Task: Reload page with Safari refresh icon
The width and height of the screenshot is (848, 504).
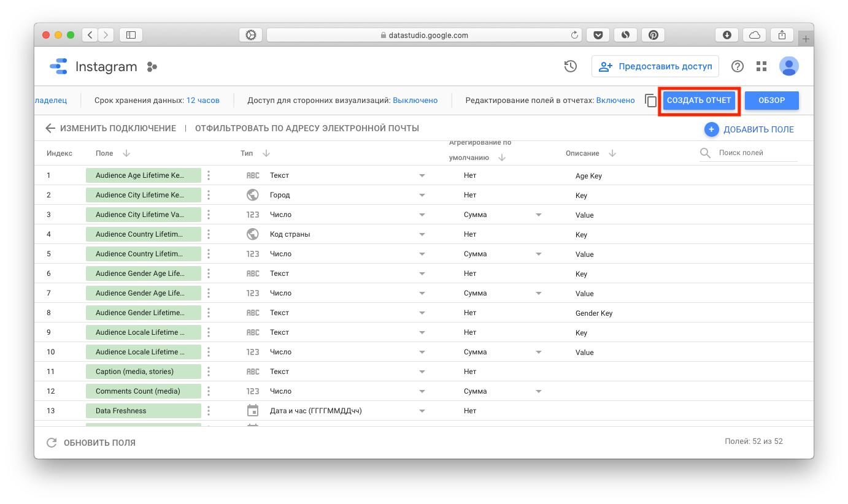Action: [574, 35]
